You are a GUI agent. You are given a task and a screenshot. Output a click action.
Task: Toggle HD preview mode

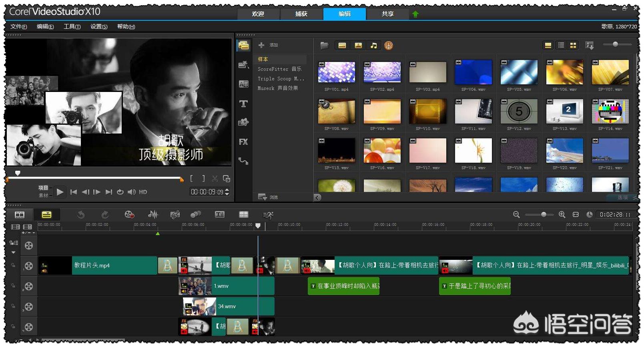143,192
